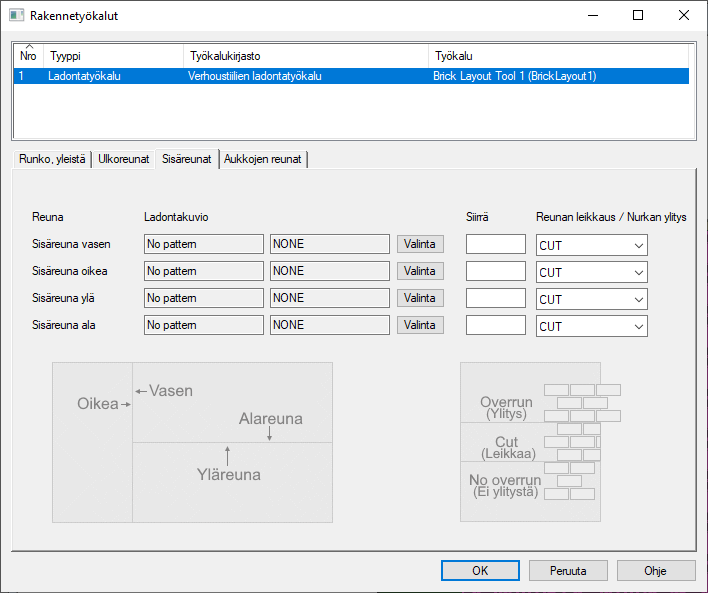Sort list by Nro column header
Screen dimensions: 708x593
[28, 56]
